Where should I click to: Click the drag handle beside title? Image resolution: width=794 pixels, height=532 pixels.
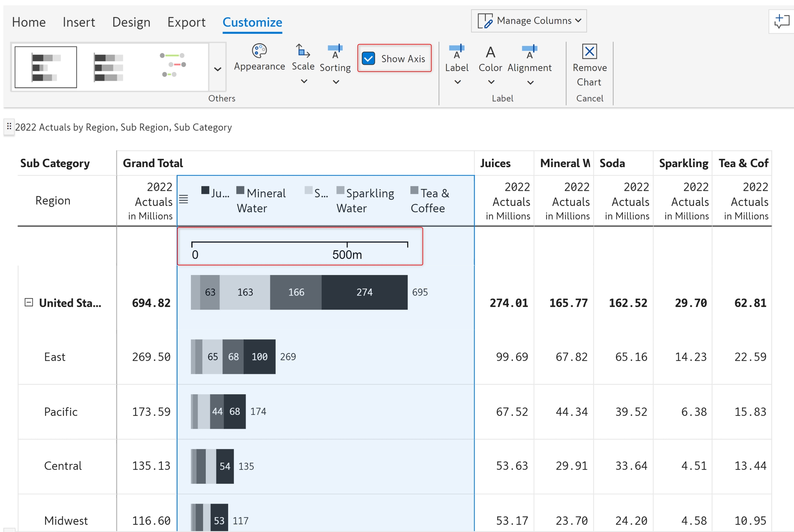coord(9,126)
